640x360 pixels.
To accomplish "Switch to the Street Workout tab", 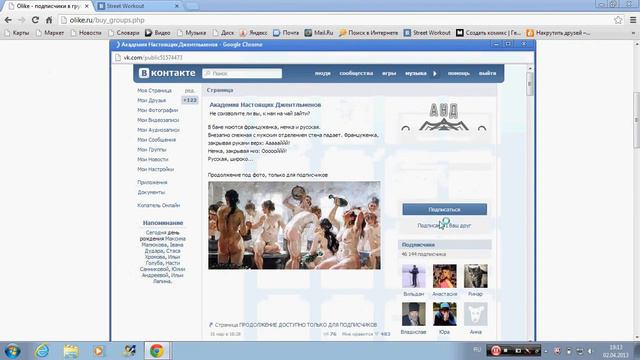I will (138, 6).
